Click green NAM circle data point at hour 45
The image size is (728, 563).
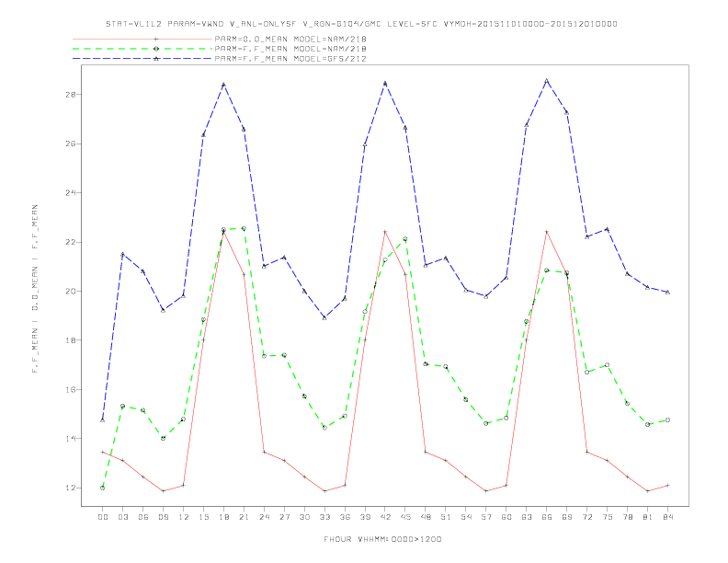click(405, 239)
